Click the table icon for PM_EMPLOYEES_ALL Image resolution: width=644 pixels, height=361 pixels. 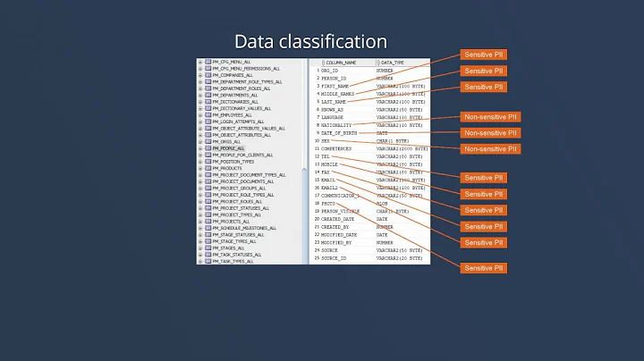coord(208,115)
